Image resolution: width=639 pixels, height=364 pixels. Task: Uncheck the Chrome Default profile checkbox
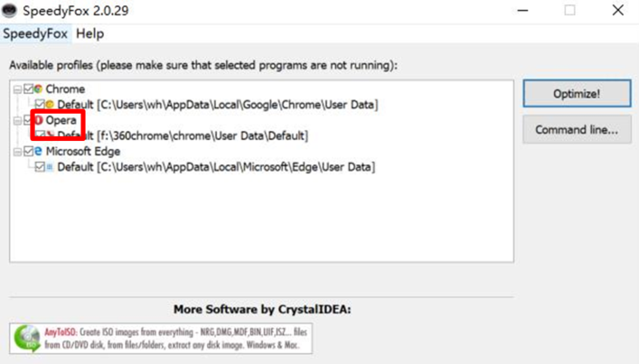(39, 105)
